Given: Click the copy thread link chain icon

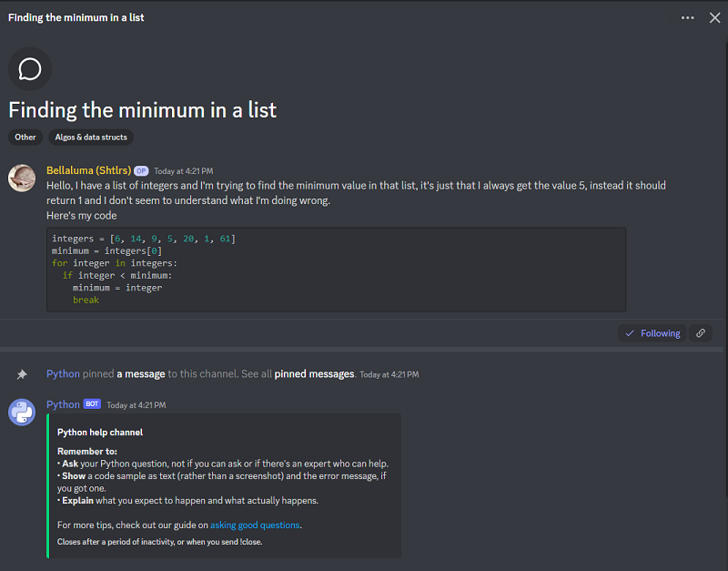Looking at the screenshot, I should (701, 333).
